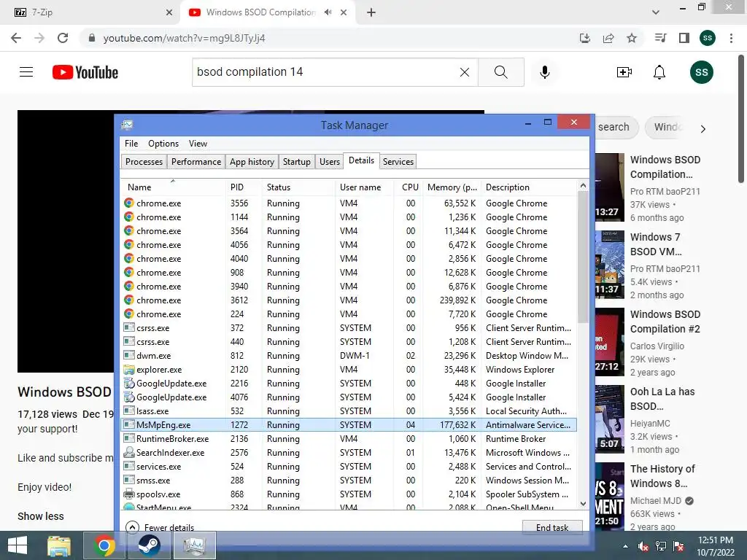Click the YouTube search magnifier button
Viewport: 747px width, 560px height.
500,72
